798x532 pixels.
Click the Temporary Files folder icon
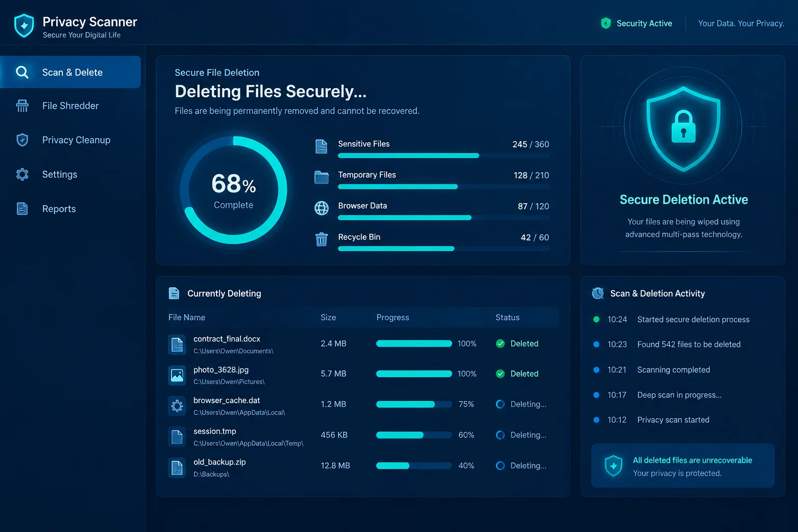tap(322, 177)
